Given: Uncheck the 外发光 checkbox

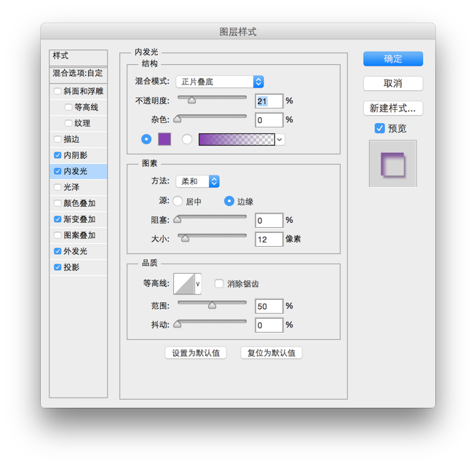Looking at the screenshot, I should [x=57, y=251].
